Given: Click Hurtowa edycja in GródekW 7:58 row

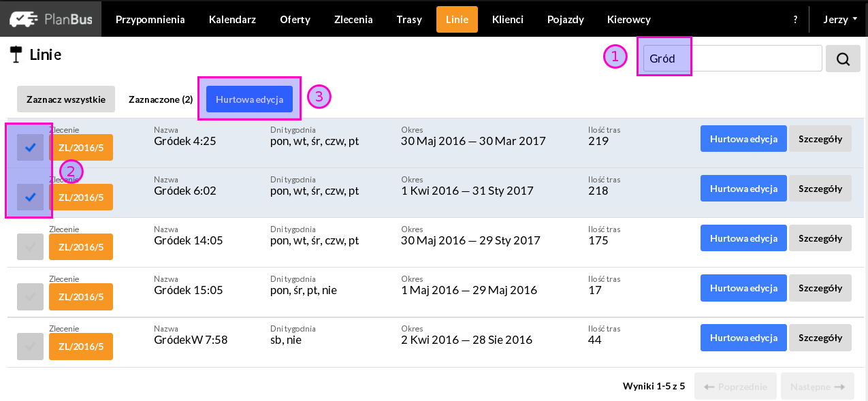Looking at the screenshot, I should (x=743, y=338).
